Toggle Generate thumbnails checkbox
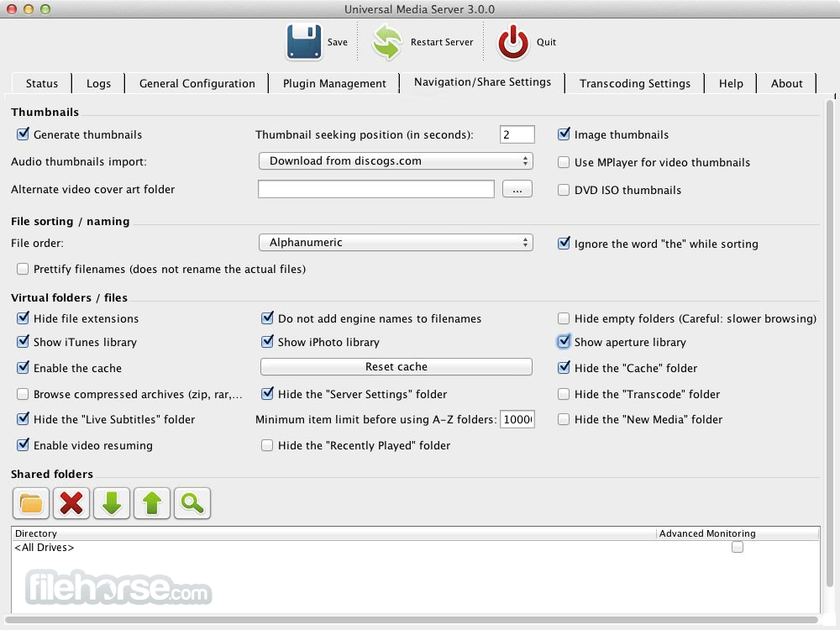 23,134
